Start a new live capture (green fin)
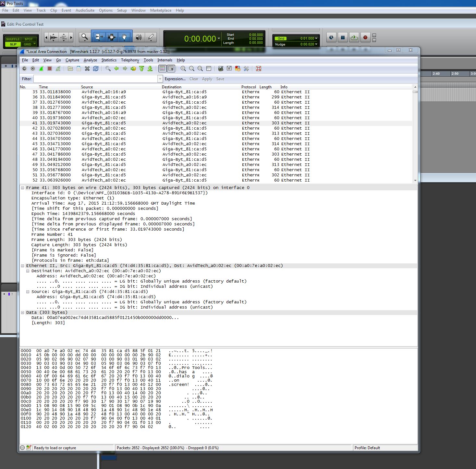This screenshot has width=476, height=469. pyautogui.click(x=41, y=69)
